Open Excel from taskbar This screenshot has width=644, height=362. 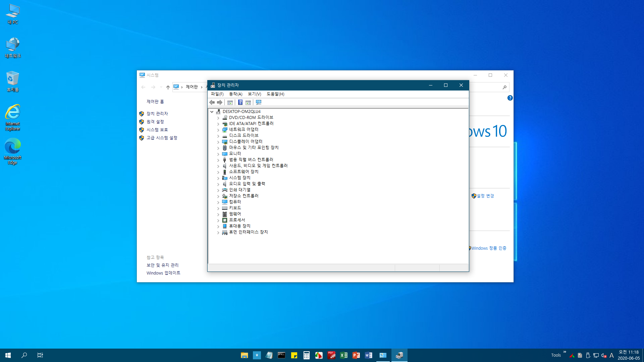[x=343, y=355]
